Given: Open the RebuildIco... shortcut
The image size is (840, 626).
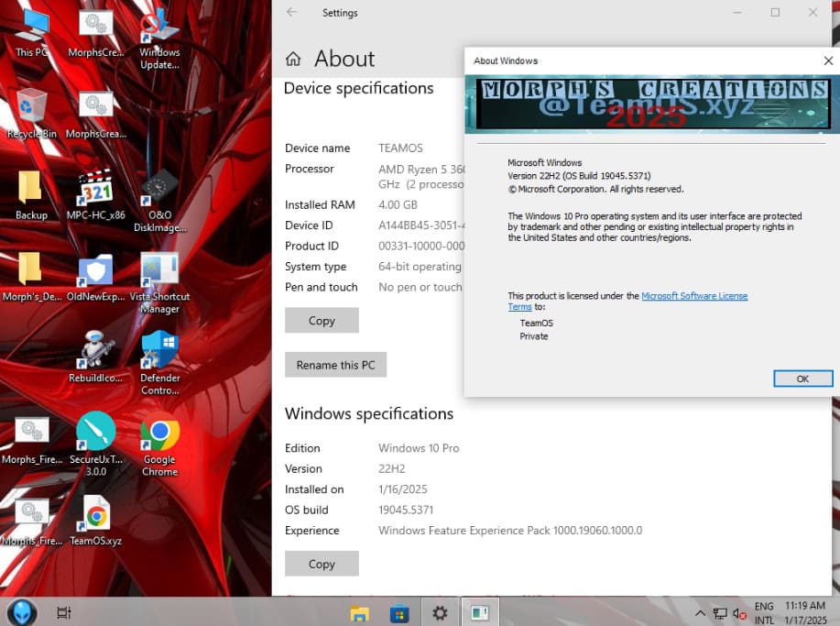Looking at the screenshot, I should click(x=95, y=357).
